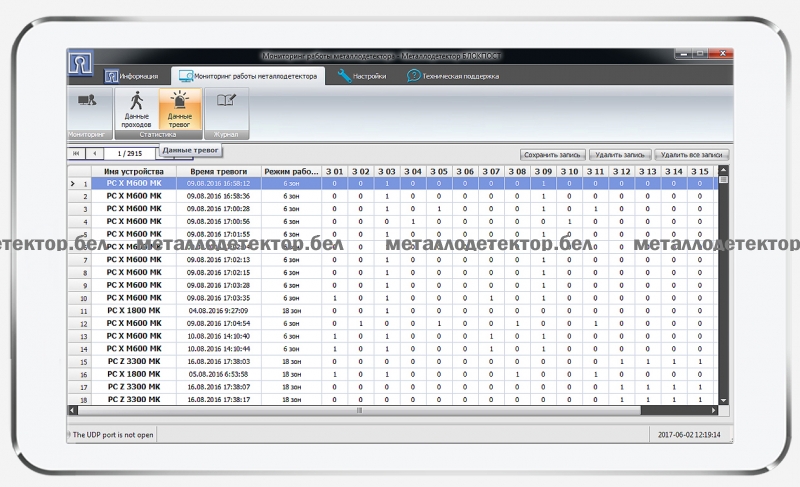Click the Время тревоги column header

pos(218,172)
